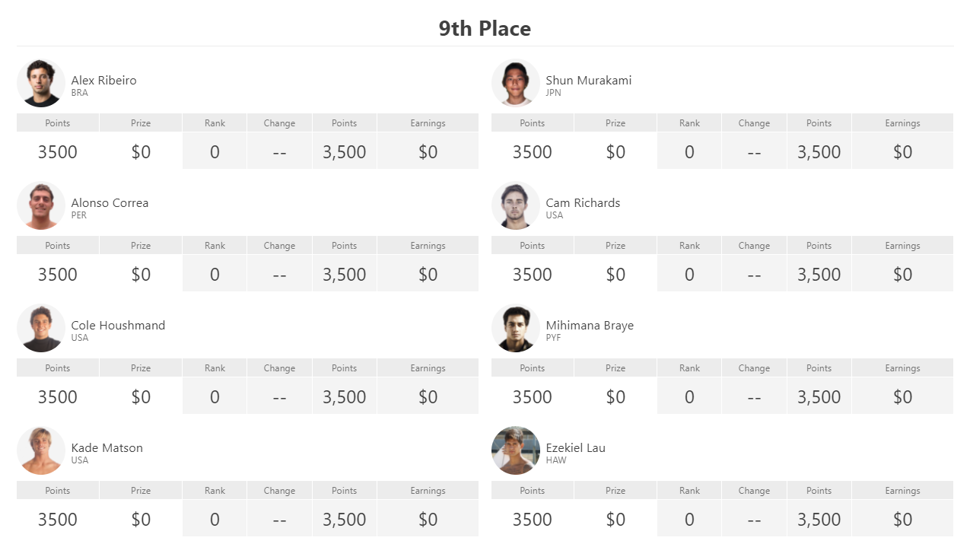Select Mihimana Braye's avatar photo
This screenshot has height=560, width=970.
click(x=516, y=328)
